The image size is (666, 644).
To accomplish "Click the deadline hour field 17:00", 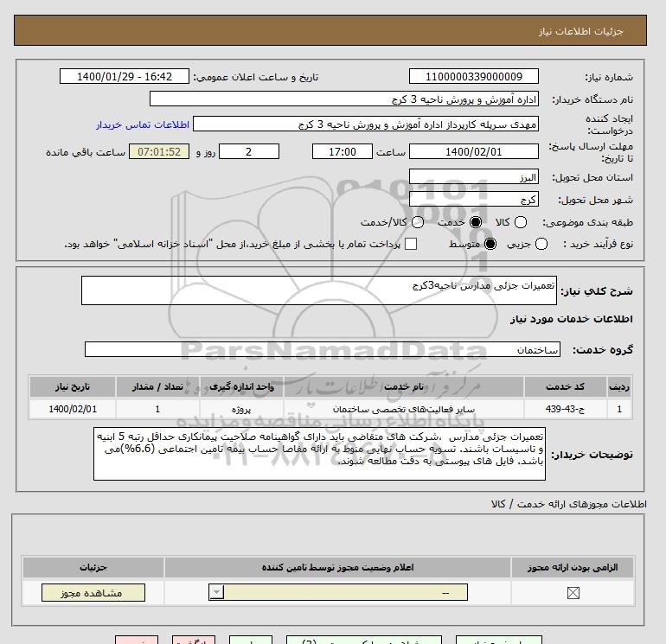I will pyautogui.click(x=343, y=151).
